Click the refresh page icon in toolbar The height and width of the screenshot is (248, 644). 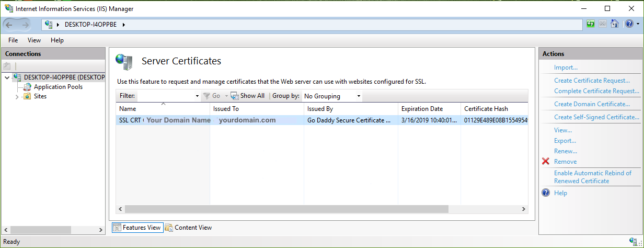(591, 24)
